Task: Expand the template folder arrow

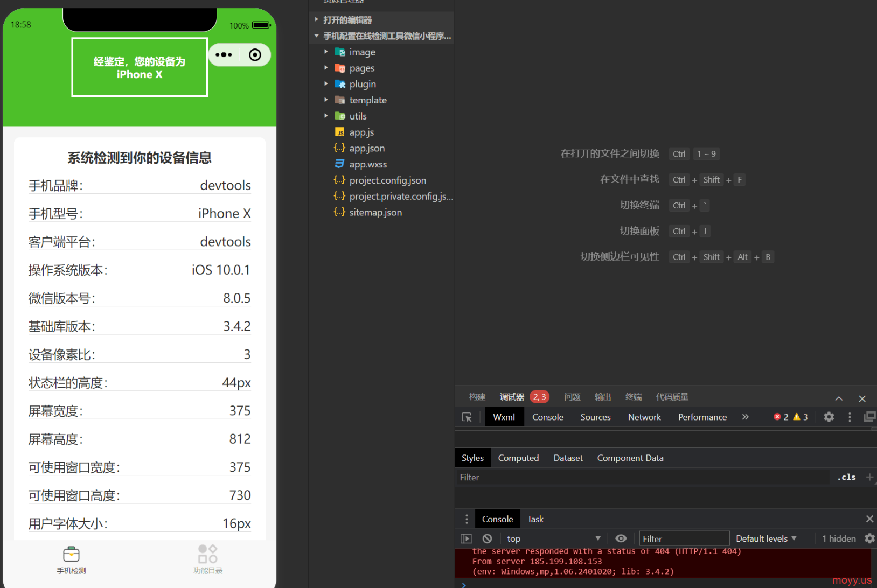Action: (x=326, y=100)
